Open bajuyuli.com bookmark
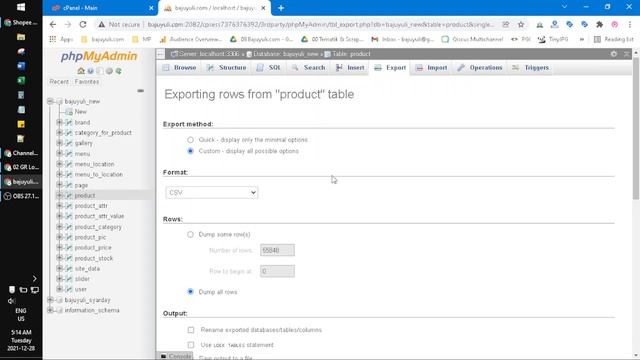This screenshot has height=360, width=640. point(103,39)
